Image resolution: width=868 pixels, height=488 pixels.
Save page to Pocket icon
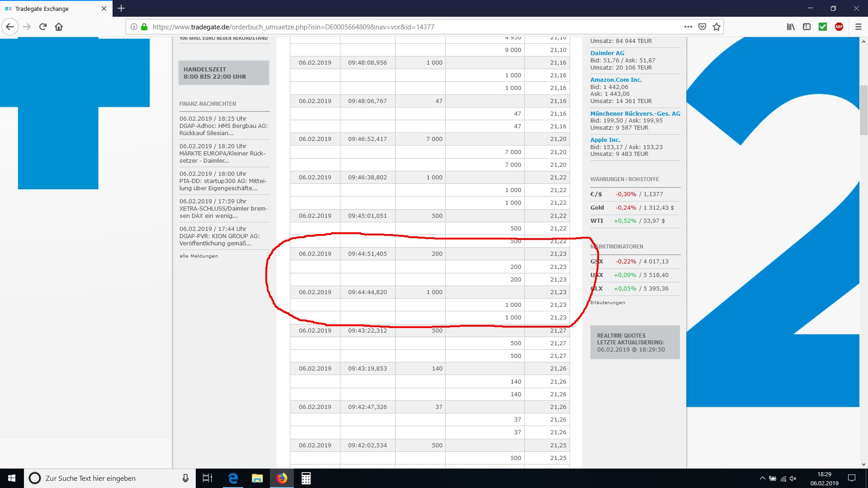[x=702, y=27]
